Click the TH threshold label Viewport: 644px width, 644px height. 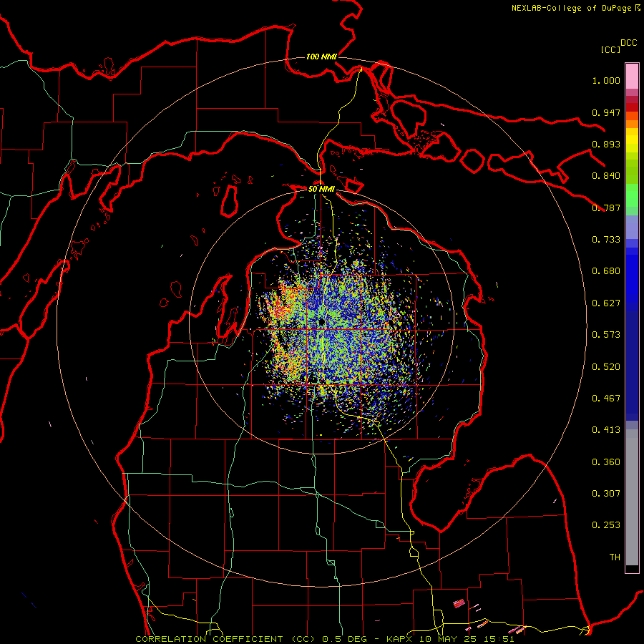coord(615,557)
